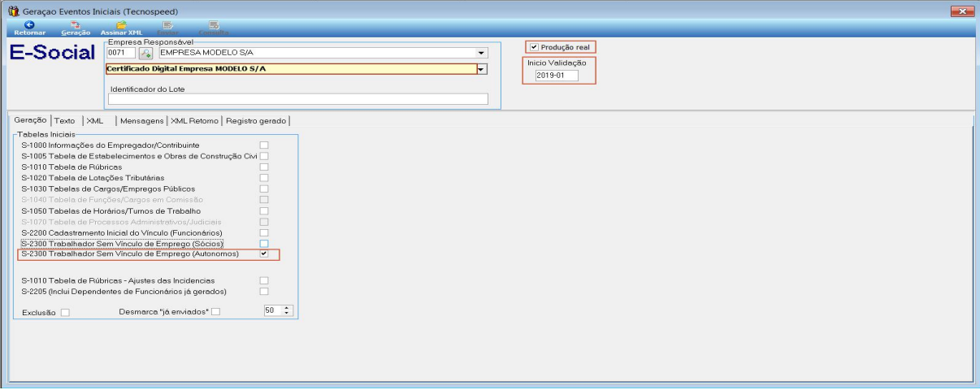This screenshot has height=390, width=980.
Task: Click Inicio Validação field 2019-01
Action: tap(557, 76)
